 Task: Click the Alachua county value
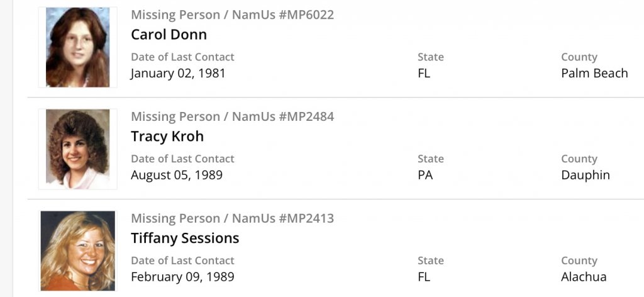tap(584, 277)
